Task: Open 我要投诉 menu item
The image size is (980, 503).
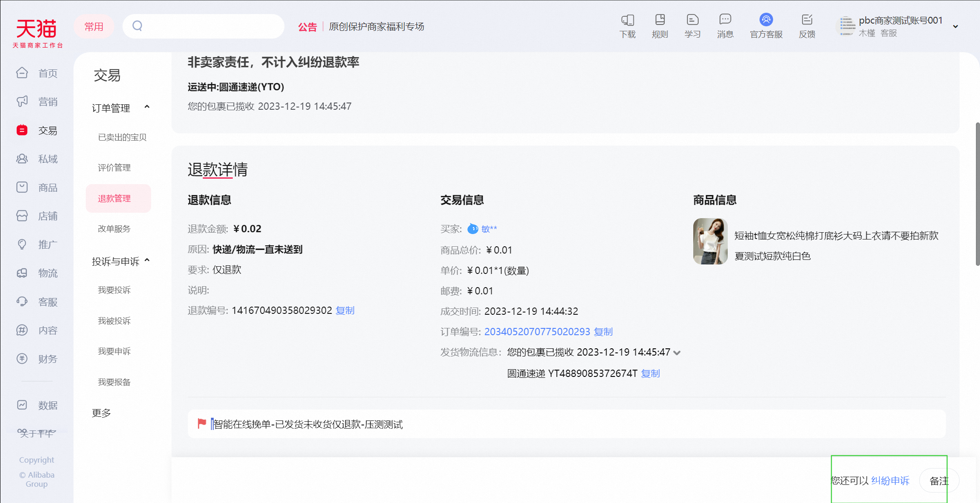Action: [x=114, y=290]
